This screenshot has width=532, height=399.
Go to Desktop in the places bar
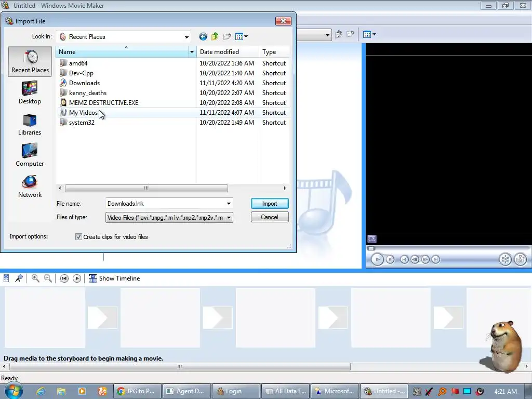point(30,92)
